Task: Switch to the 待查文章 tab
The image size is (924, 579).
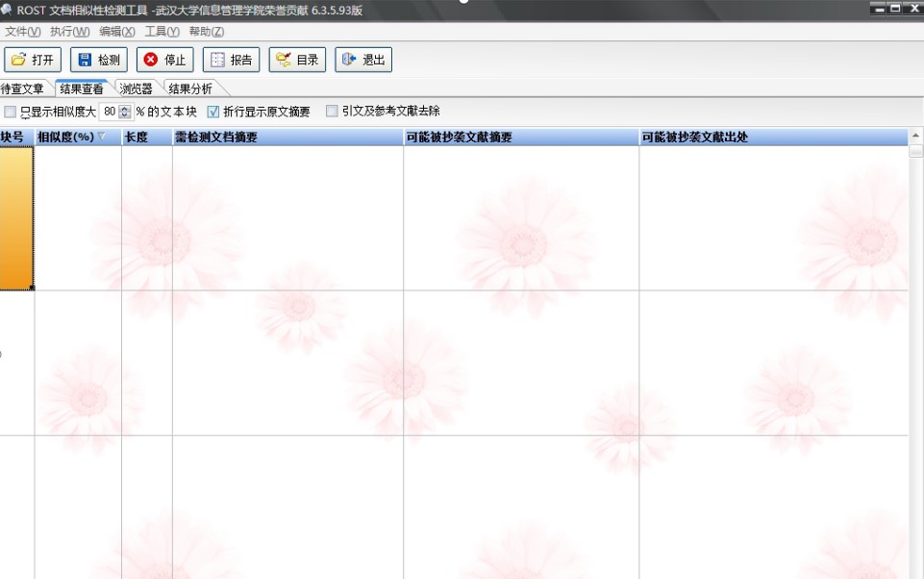Action: [22, 88]
